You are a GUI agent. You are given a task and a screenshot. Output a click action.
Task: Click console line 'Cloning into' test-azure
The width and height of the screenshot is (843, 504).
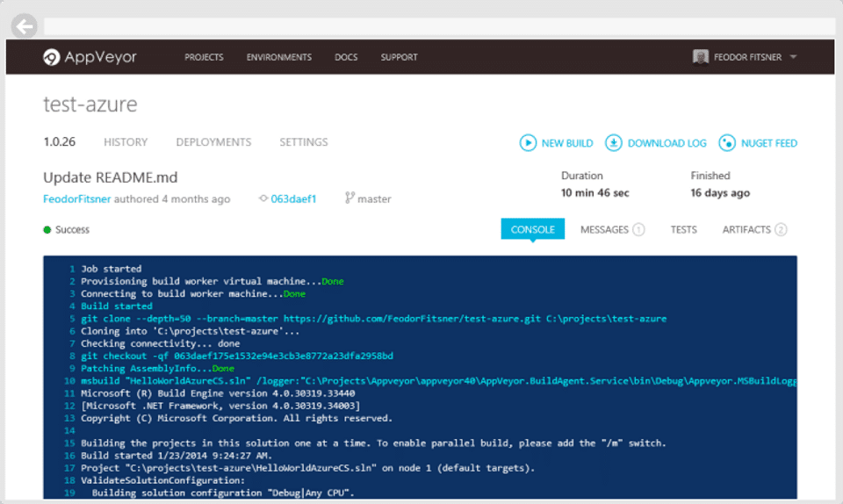(190, 331)
